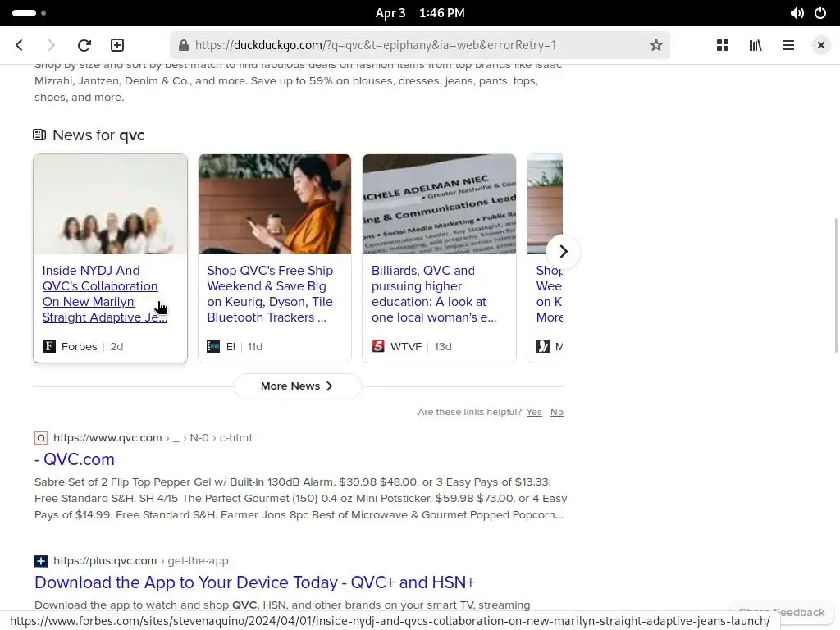Click the 'News for qvc' heading
The height and width of the screenshot is (630, 840).
pos(98,135)
